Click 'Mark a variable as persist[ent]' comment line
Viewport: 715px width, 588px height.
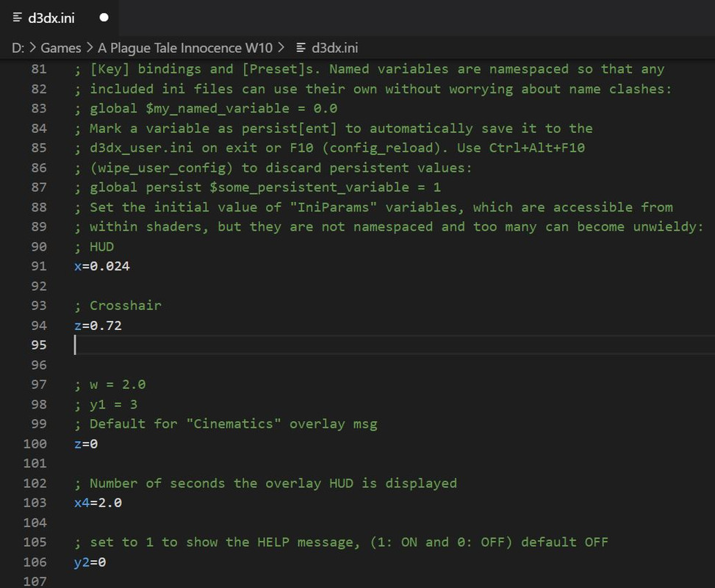334,129
